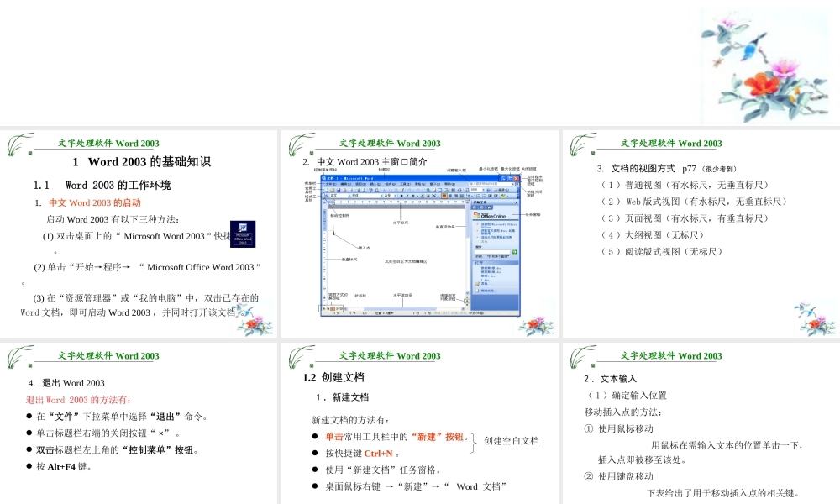Click the heading "1 Word 2003 的基础知识"
The image size is (840, 504).
pos(141,162)
